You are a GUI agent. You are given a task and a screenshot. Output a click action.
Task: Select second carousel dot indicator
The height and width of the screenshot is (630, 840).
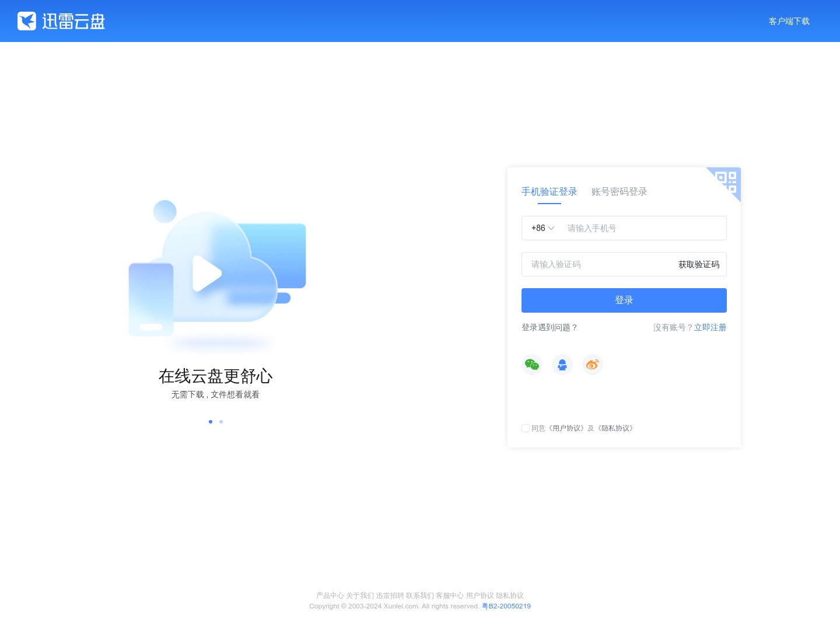pyautogui.click(x=221, y=422)
